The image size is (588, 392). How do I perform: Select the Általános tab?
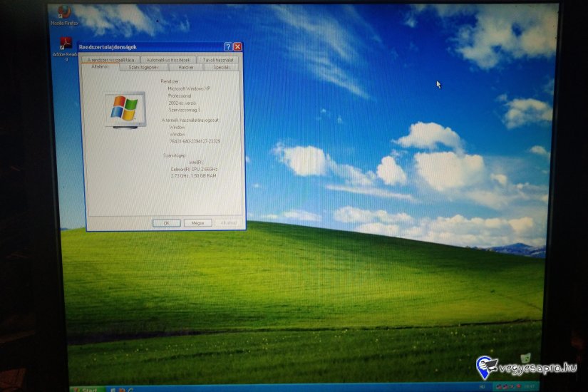(100, 68)
